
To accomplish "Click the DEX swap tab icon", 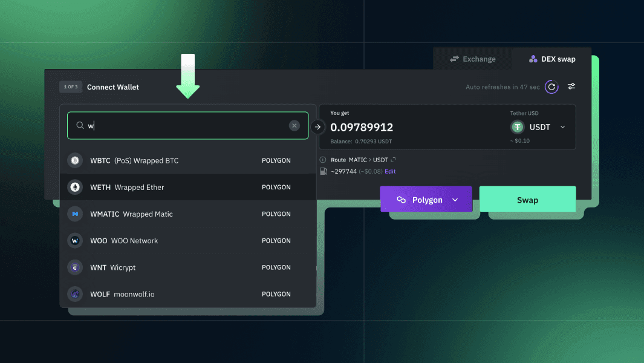I will tap(533, 59).
